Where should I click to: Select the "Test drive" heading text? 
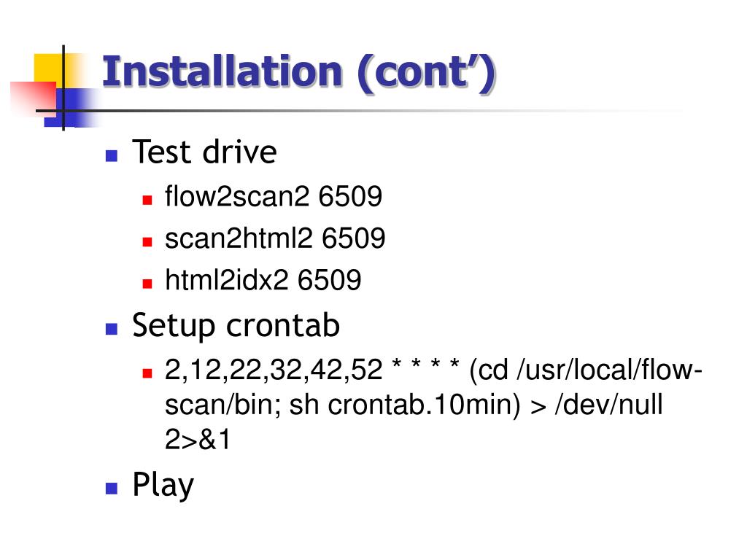(204, 152)
